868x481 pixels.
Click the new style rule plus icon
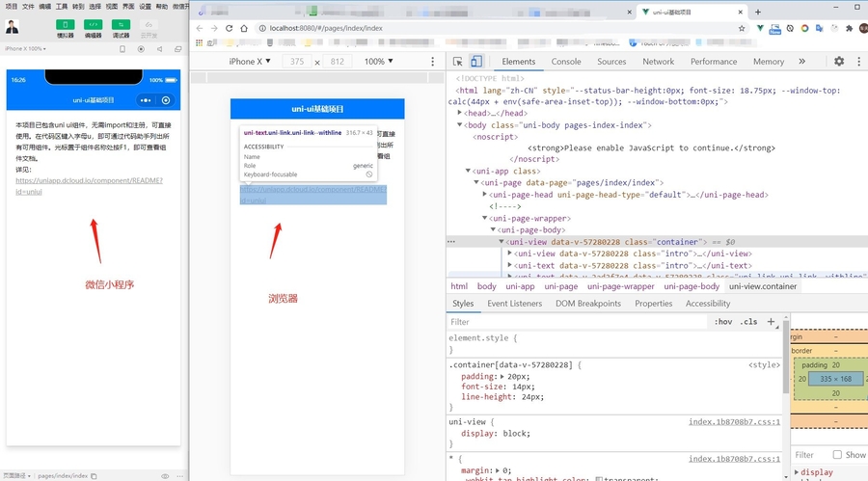[x=771, y=322]
